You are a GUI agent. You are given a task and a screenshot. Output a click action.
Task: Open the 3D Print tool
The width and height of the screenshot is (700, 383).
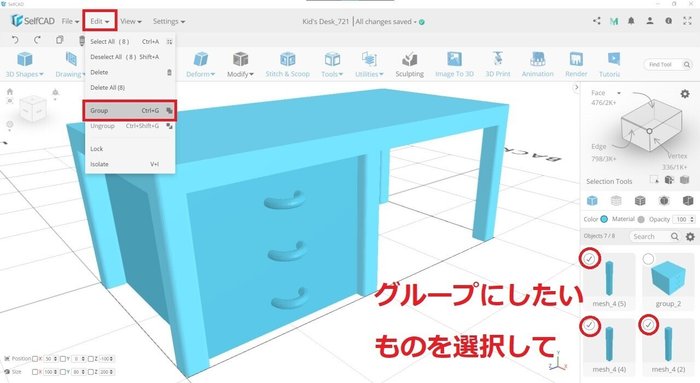[x=498, y=65]
